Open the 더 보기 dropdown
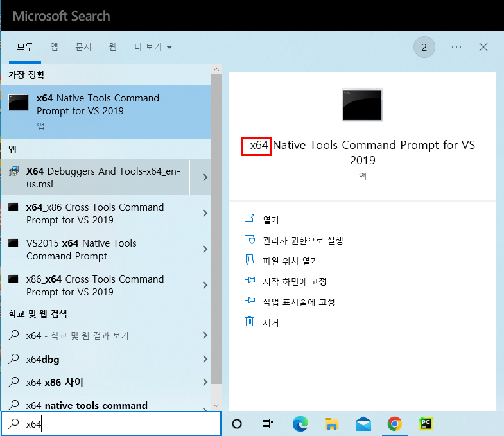 pos(153,47)
